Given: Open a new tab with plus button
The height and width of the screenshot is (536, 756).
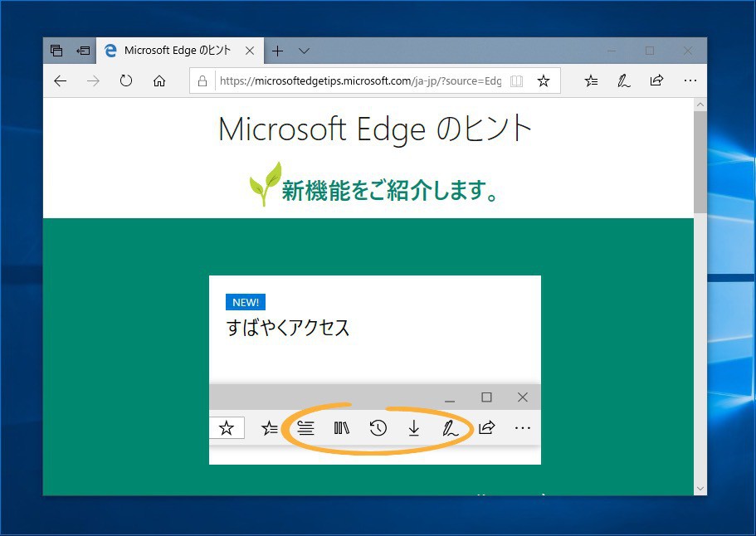Looking at the screenshot, I should point(278,51).
